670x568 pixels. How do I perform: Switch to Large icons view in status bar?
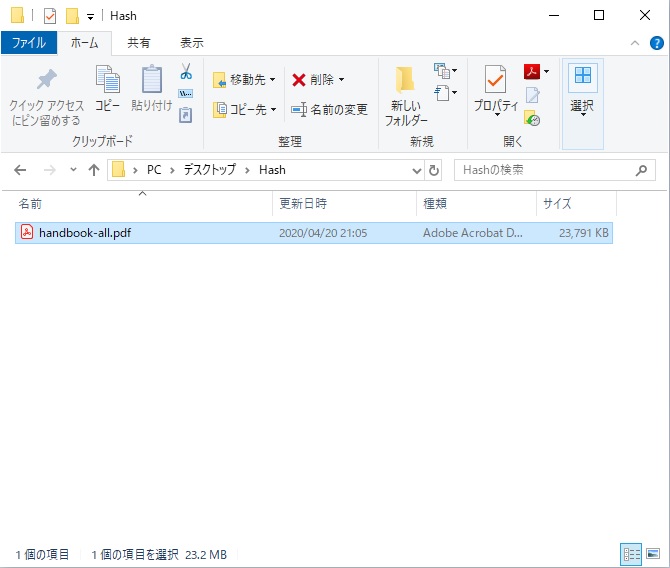[653, 554]
